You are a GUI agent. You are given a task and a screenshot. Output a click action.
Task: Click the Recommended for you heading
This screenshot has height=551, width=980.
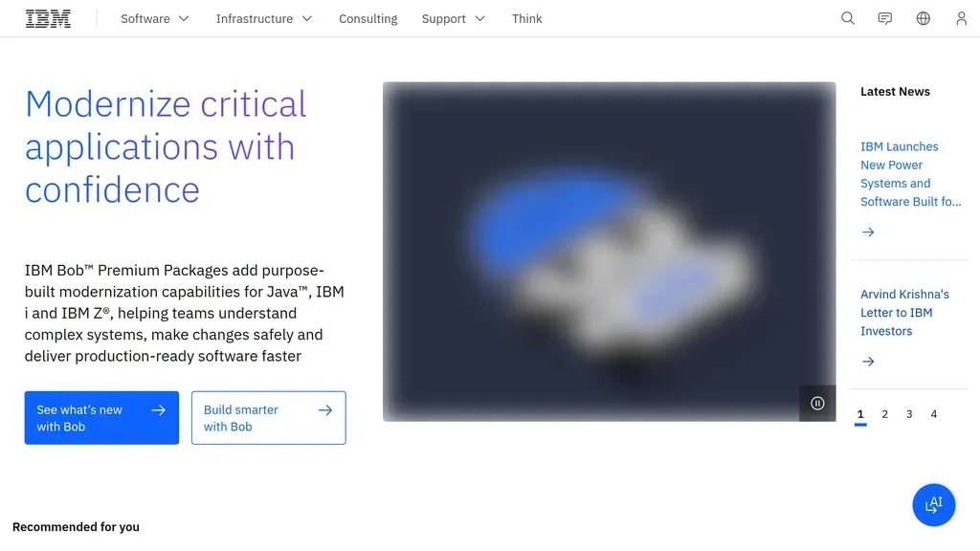point(76,527)
